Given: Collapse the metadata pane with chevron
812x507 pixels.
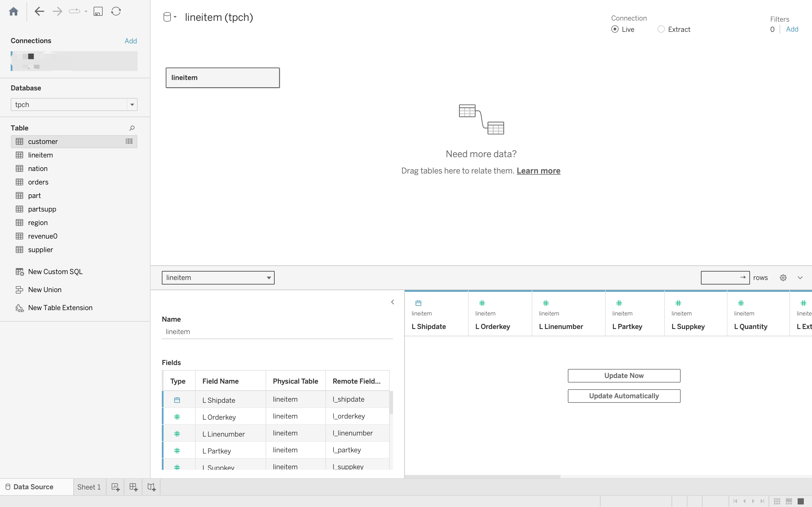Looking at the screenshot, I should (392, 302).
